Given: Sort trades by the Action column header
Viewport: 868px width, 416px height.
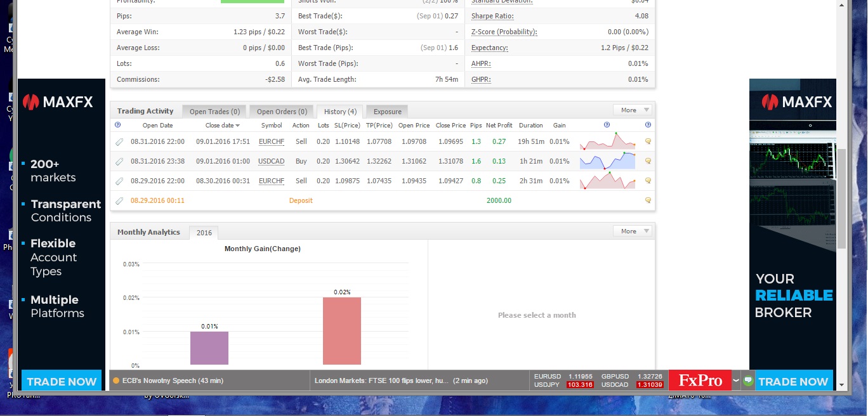Looking at the screenshot, I should (301, 126).
